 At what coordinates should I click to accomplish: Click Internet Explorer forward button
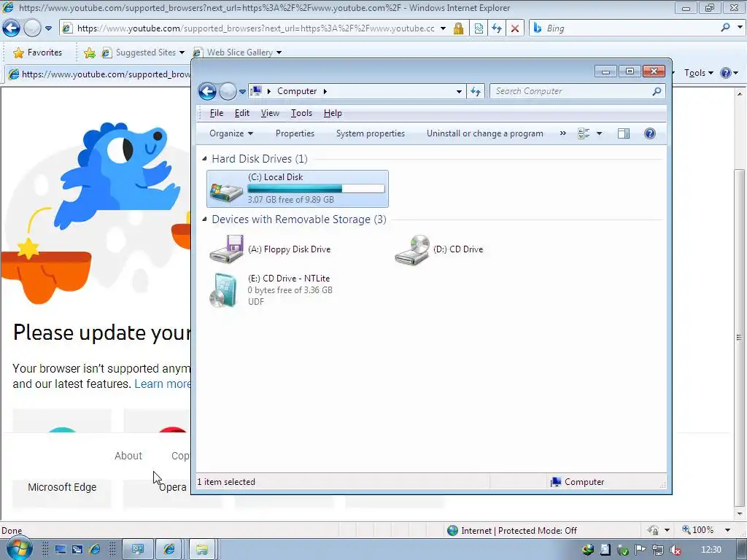click(x=32, y=28)
